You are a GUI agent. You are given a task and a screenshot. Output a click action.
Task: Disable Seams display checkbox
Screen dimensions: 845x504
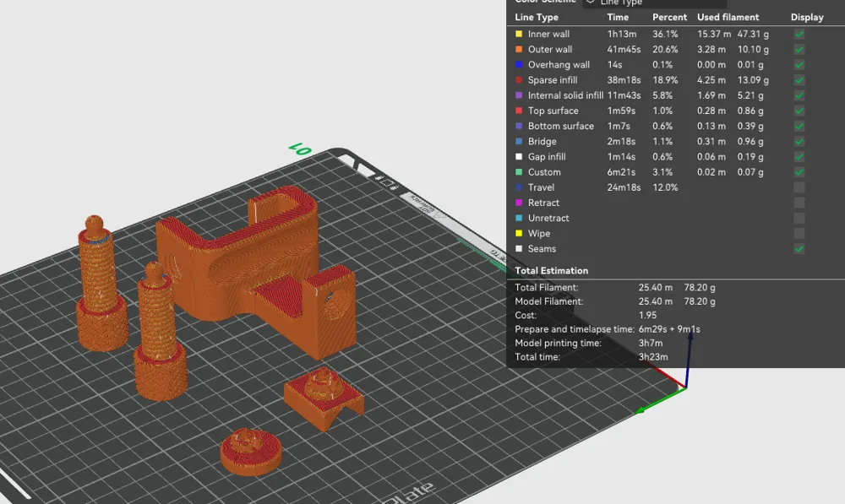799,249
